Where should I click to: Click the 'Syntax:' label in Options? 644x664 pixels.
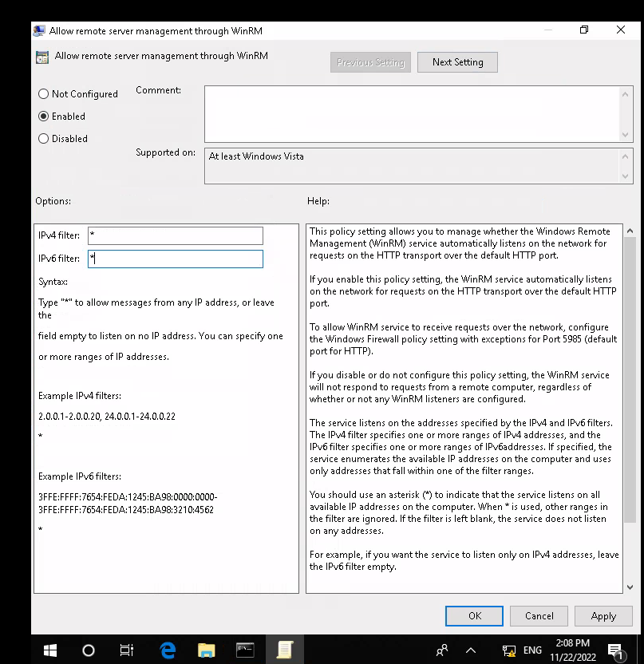point(53,282)
